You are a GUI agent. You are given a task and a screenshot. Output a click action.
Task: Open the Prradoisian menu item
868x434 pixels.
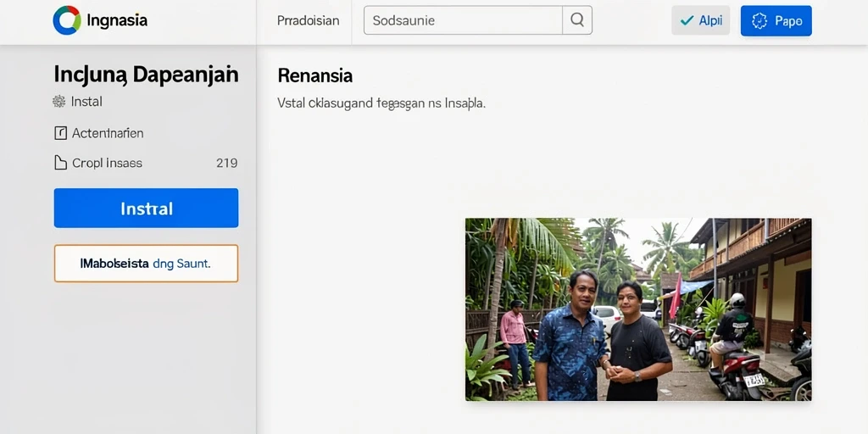tap(308, 20)
